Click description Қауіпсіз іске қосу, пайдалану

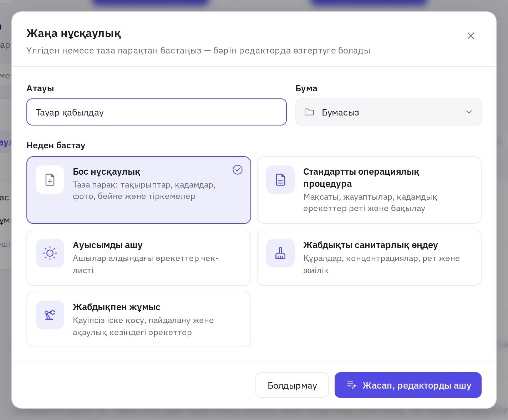tap(143, 326)
